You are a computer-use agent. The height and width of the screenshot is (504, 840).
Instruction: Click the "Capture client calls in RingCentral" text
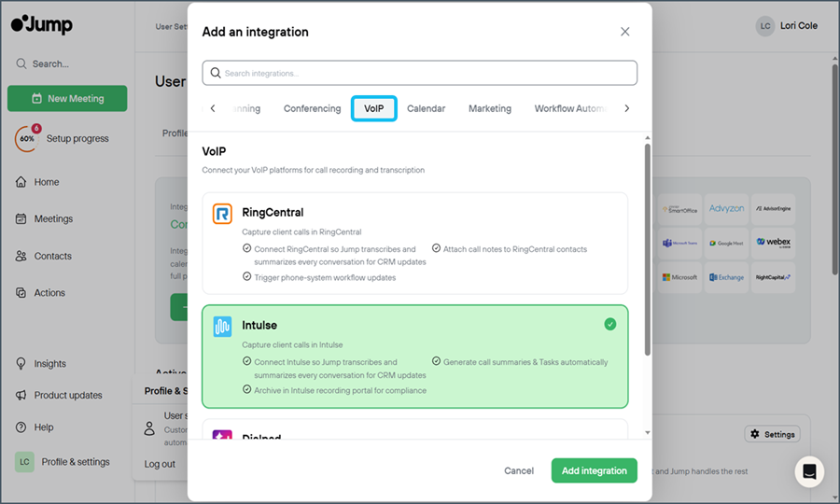[x=301, y=231]
